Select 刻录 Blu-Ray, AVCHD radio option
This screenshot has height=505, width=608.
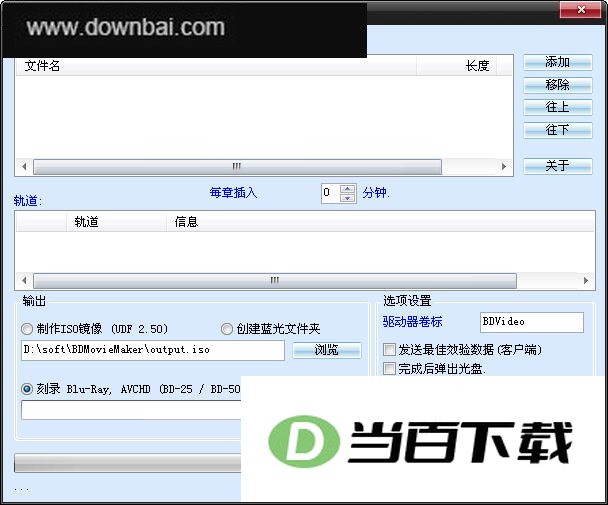(x=27, y=389)
